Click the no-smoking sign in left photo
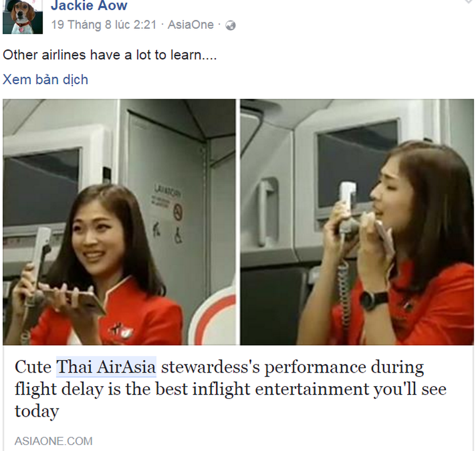Viewport: 476px width, 451px height. tap(178, 212)
